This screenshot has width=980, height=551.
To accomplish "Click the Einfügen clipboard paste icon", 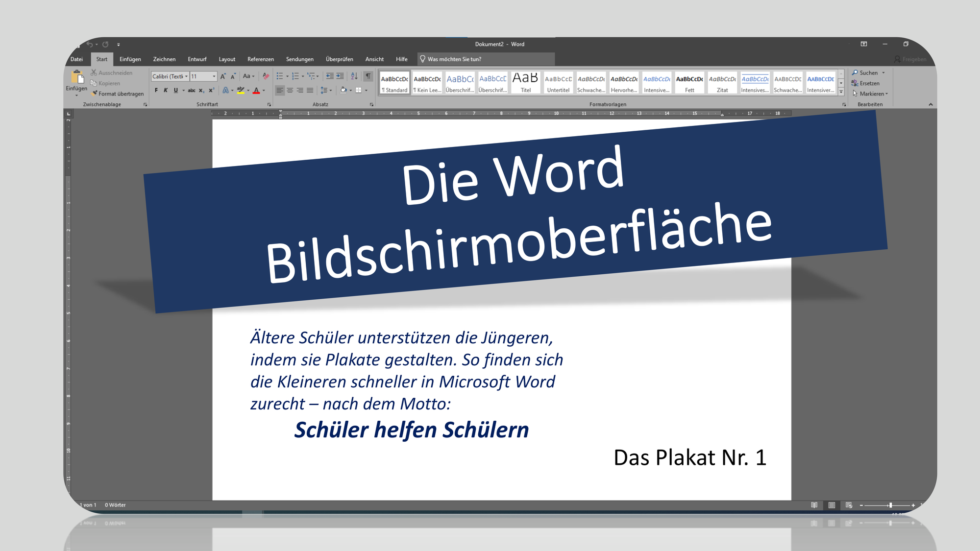I will (x=77, y=77).
